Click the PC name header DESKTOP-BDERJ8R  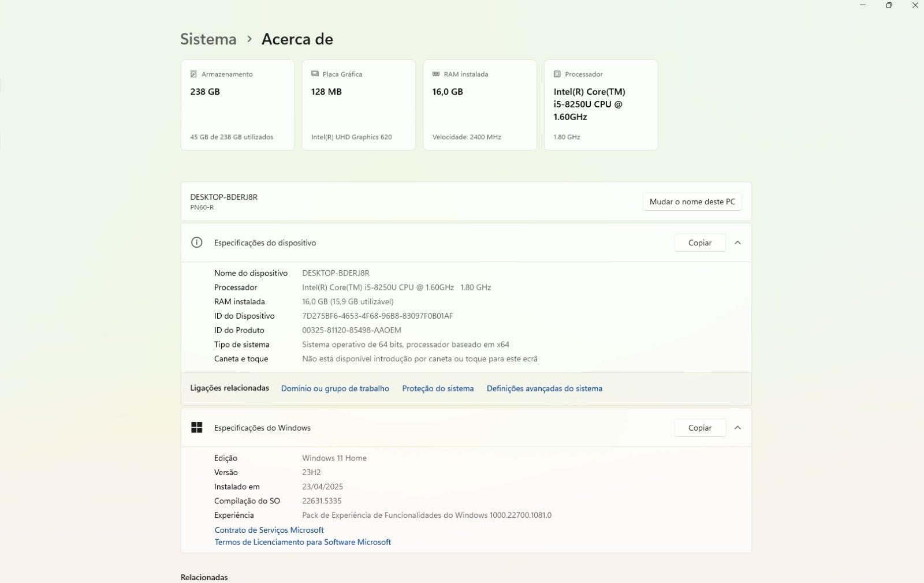(223, 197)
